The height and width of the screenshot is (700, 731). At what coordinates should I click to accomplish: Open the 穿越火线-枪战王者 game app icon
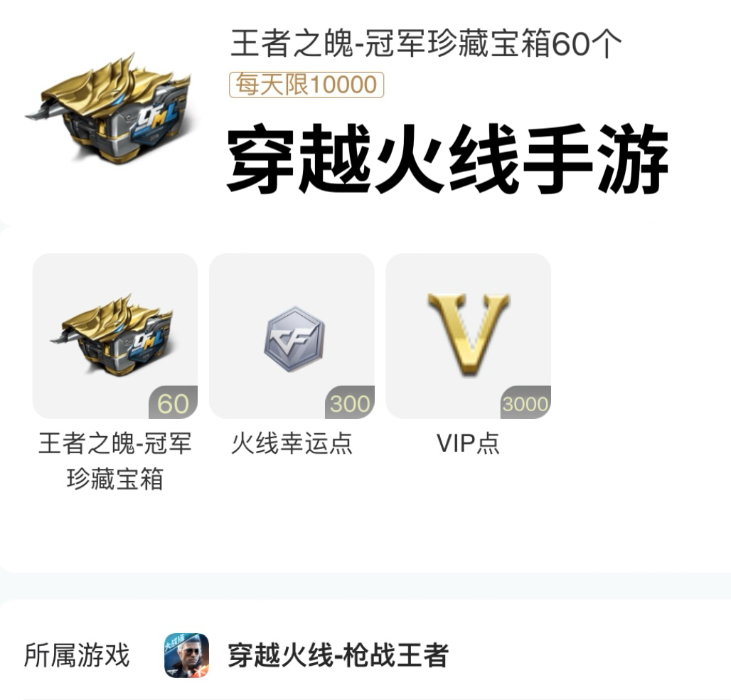[x=186, y=655]
